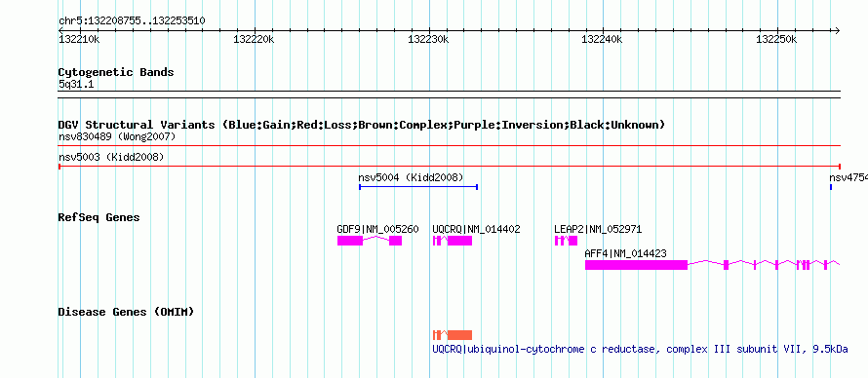Click the partially visible nsv4754 variant label
This screenshot has width=868, height=378.
(848, 178)
